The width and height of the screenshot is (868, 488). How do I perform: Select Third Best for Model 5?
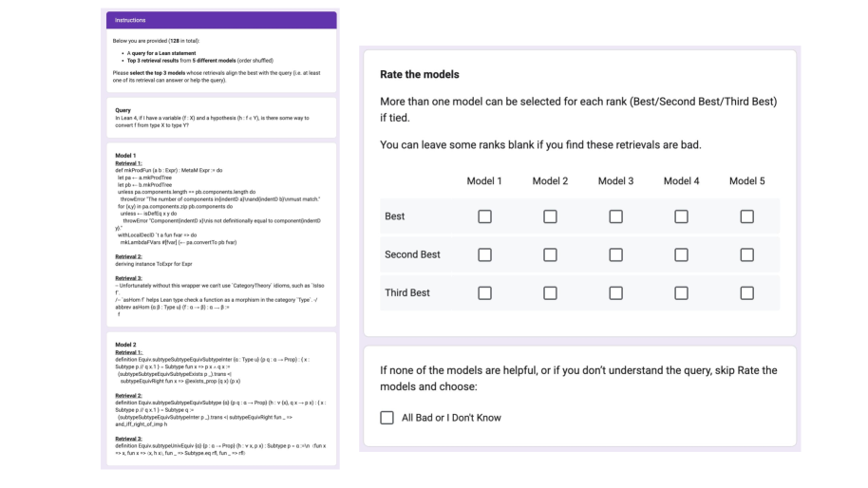click(746, 292)
